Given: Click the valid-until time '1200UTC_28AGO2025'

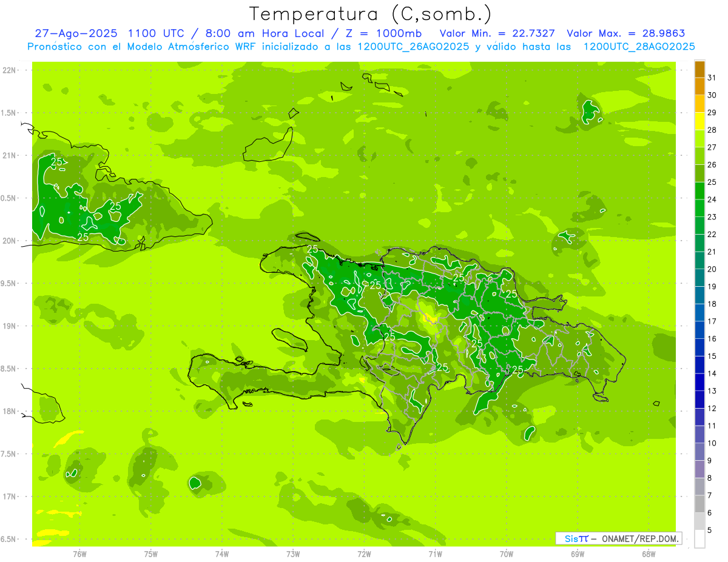Looking at the screenshot, I should 639,47.
